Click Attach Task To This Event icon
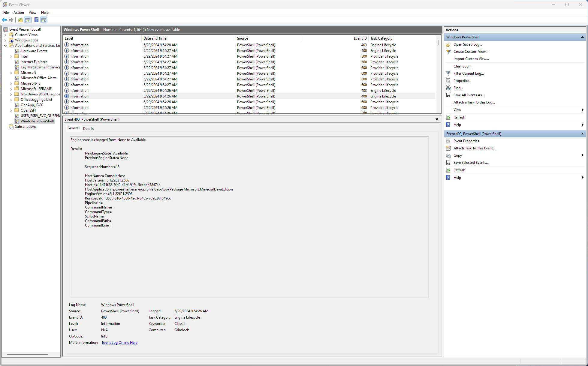588x366 pixels. tap(448, 148)
